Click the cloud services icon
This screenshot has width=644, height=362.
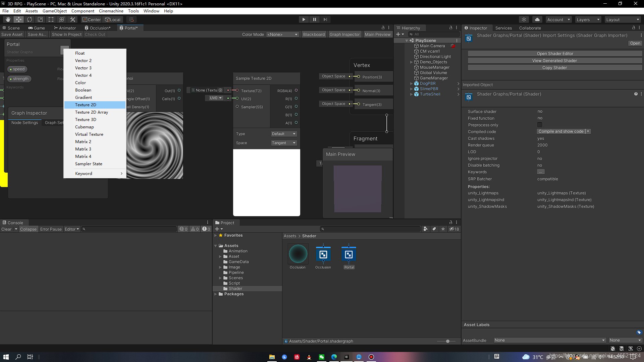537,19
